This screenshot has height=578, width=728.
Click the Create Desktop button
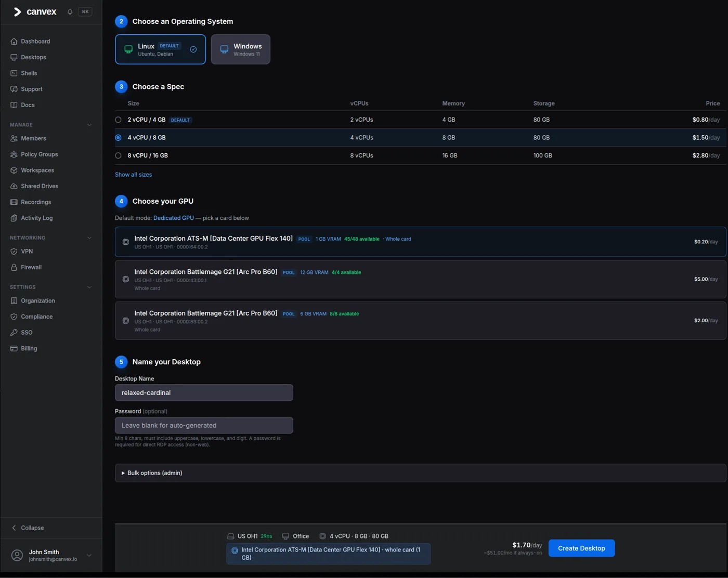(581, 548)
